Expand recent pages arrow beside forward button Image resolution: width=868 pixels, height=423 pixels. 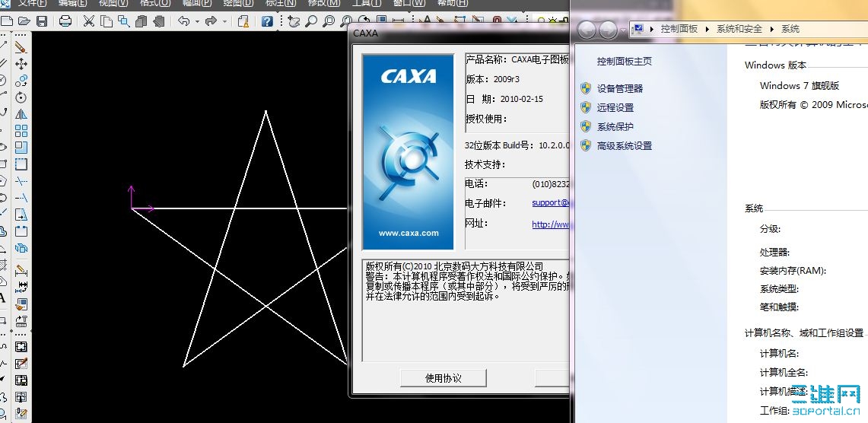(x=623, y=30)
